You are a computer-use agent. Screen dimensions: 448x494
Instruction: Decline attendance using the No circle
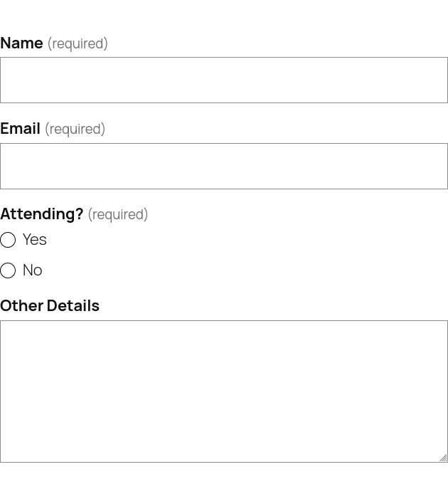(8, 270)
